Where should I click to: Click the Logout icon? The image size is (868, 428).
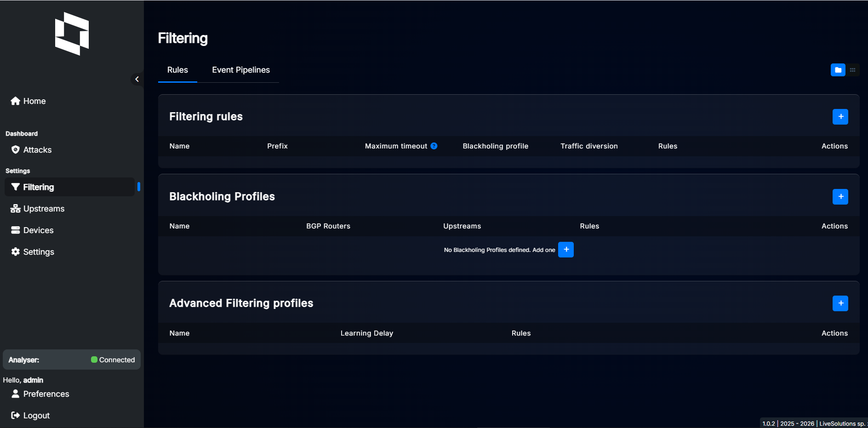tap(15, 415)
